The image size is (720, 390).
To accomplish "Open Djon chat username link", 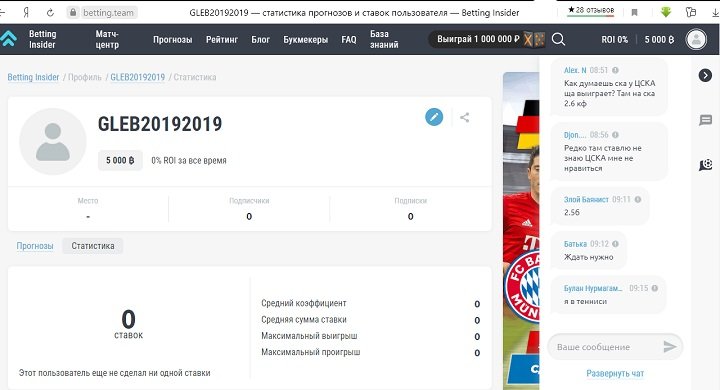I will pyautogui.click(x=575, y=135).
